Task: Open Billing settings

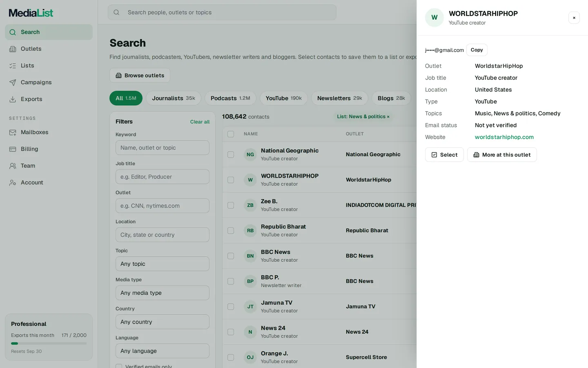Action: (49, 149)
